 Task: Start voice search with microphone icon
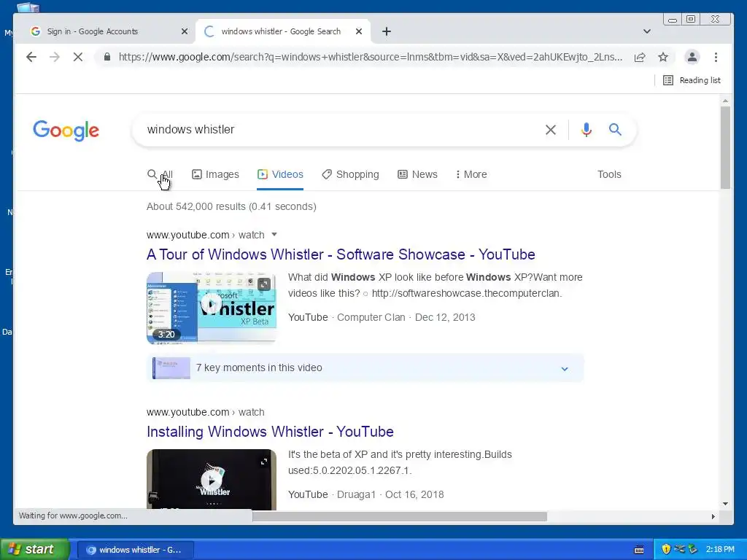click(586, 130)
